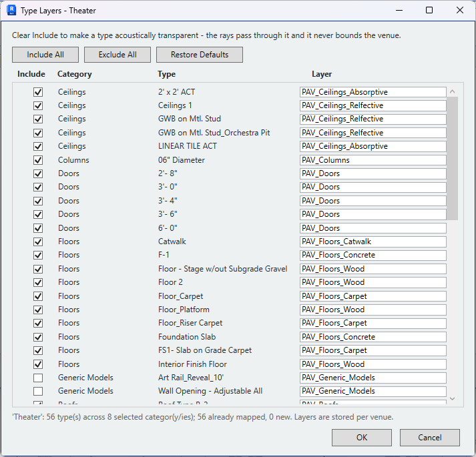Edit layer field for Foundation Slab
The height and width of the screenshot is (457, 476).
(x=373, y=337)
